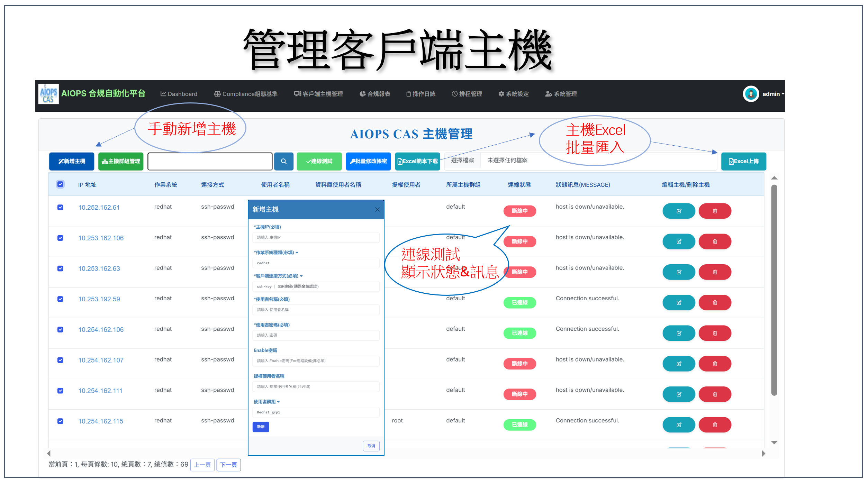Click delete icon for host 10.253.192.59
Screen dimensions: 868x484
tap(715, 303)
